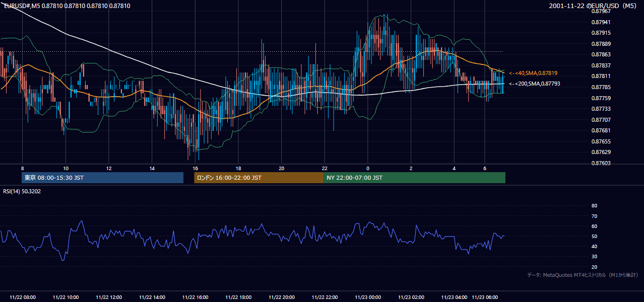
Task: Click price axis value 0.87603
Action: pos(600,163)
